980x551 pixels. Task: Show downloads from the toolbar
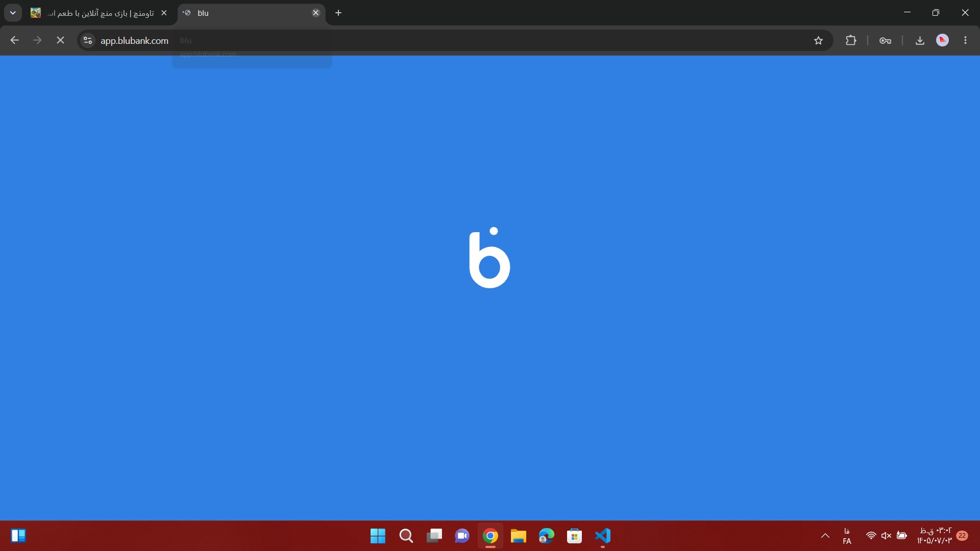point(920,40)
